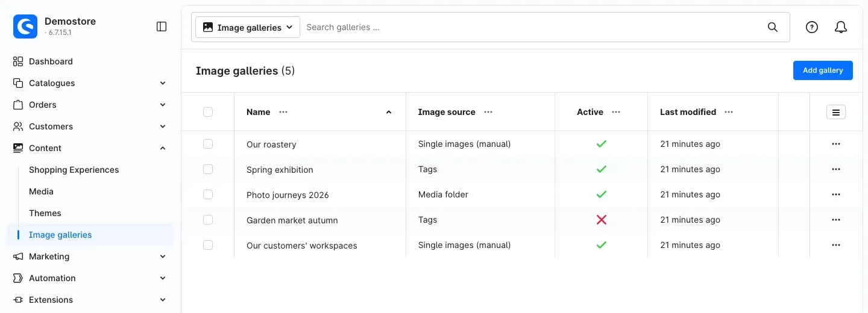Open the Name column options dots
868x313 pixels.
pos(283,112)
